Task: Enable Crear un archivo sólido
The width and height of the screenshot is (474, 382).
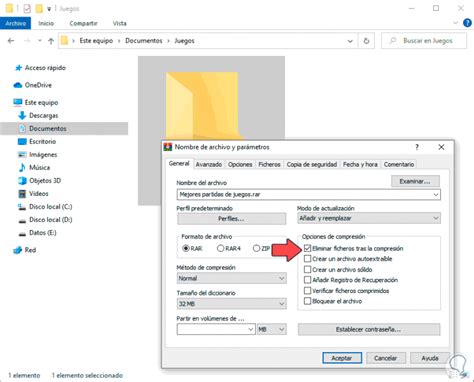Action: [x=307, y=269]
